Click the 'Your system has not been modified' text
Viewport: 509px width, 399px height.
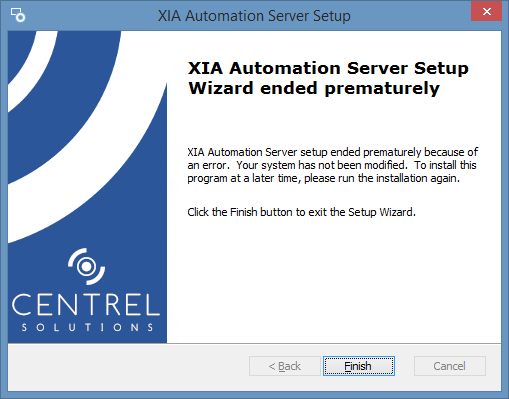[x=322, y=165]
